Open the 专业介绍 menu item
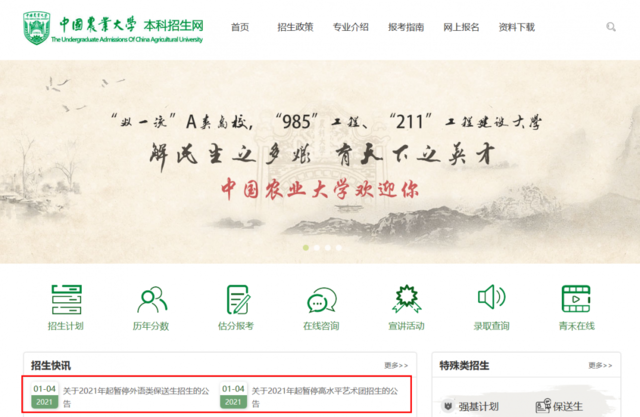 (x=351, y=27)
